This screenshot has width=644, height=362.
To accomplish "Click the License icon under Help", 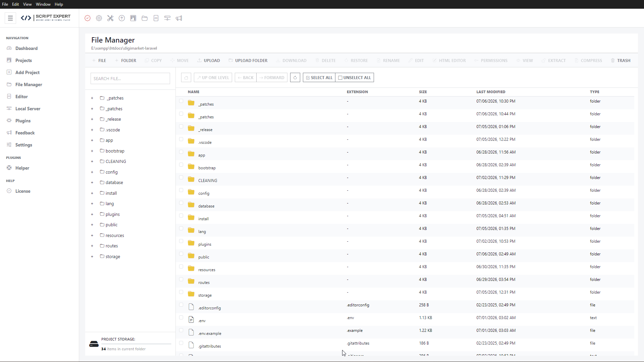I will [9, 191].
